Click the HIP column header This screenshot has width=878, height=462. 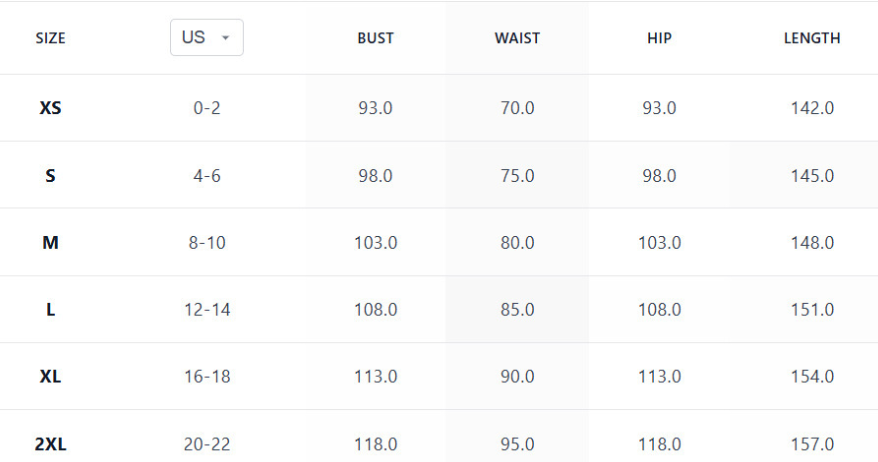pyautogui.click(x=659, y=39)
